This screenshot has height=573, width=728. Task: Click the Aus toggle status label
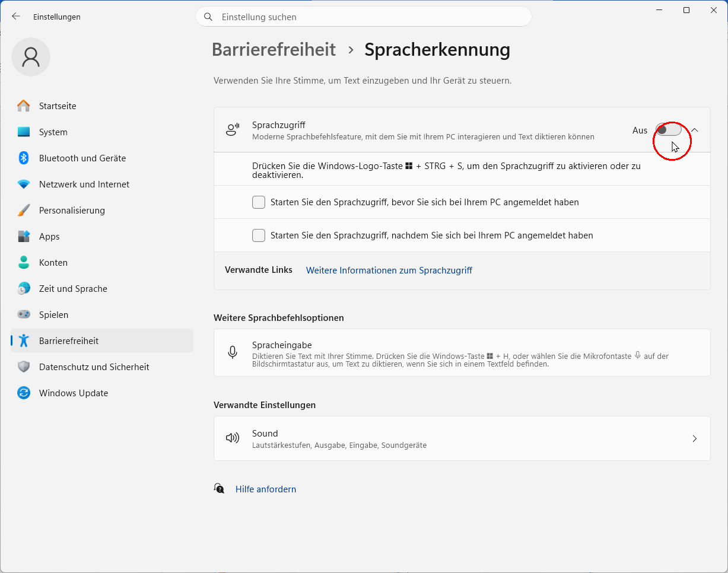click(x=640, y=130)
